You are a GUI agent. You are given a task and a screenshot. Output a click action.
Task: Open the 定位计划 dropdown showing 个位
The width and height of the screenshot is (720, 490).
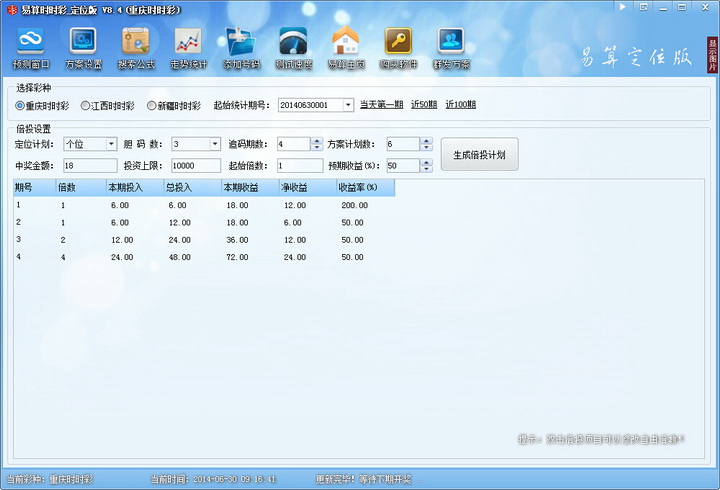point(110,144)
